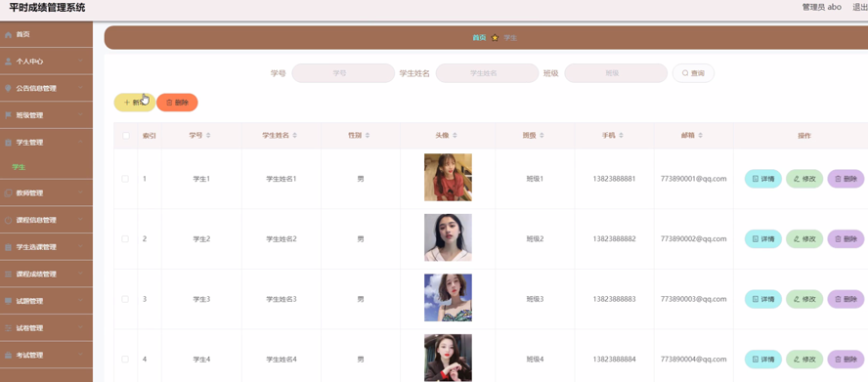
Task: Click the person icon for 个人中心
Action: [x=8, y=62]
